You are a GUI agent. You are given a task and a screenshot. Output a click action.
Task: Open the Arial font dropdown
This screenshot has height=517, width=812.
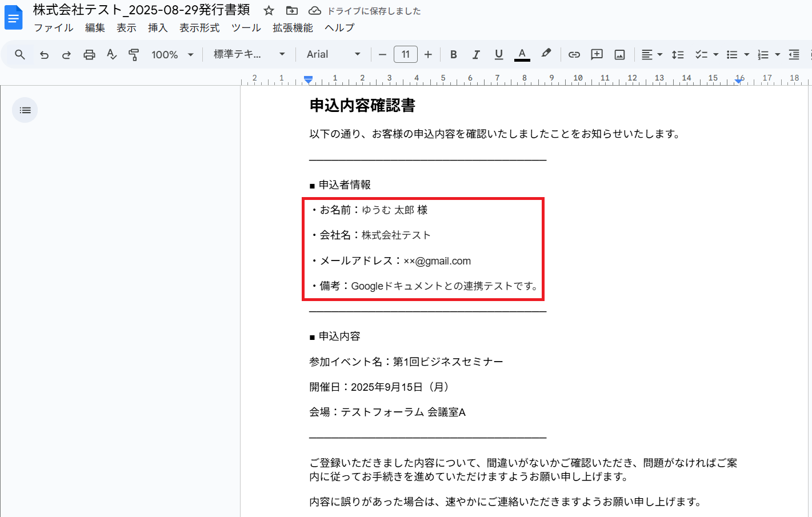point(334,54)
